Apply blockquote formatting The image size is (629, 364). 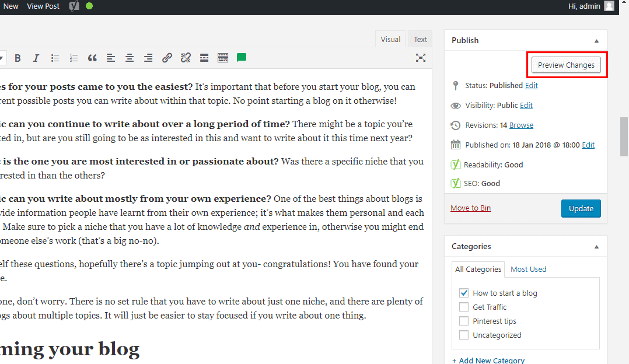pos(92,57)
